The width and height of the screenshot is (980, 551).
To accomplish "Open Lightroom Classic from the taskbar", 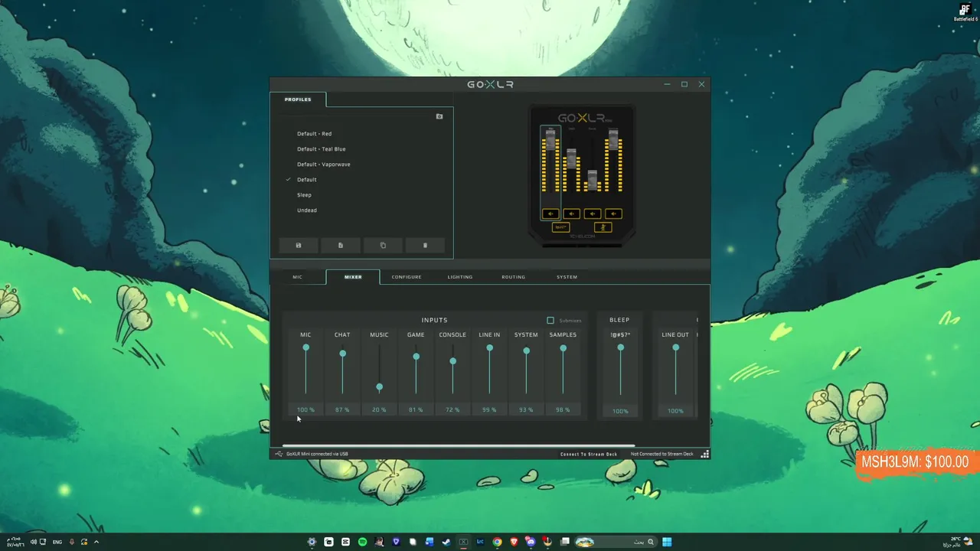I will click(x=480, y=542).
